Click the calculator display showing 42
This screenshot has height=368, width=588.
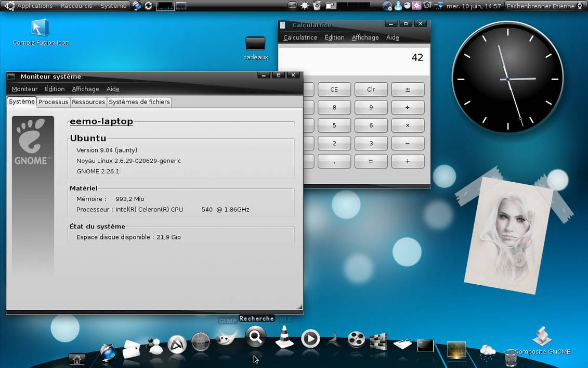click(354, 60)
